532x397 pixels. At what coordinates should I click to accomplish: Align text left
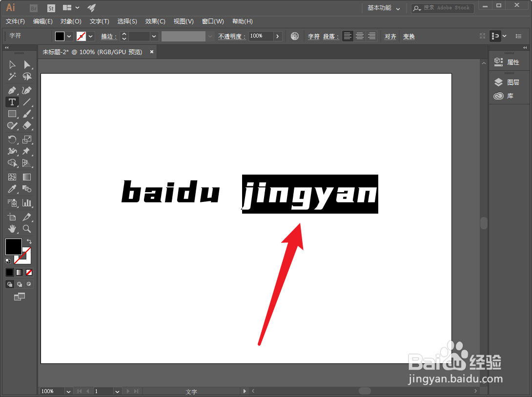[x=348, y=36]
